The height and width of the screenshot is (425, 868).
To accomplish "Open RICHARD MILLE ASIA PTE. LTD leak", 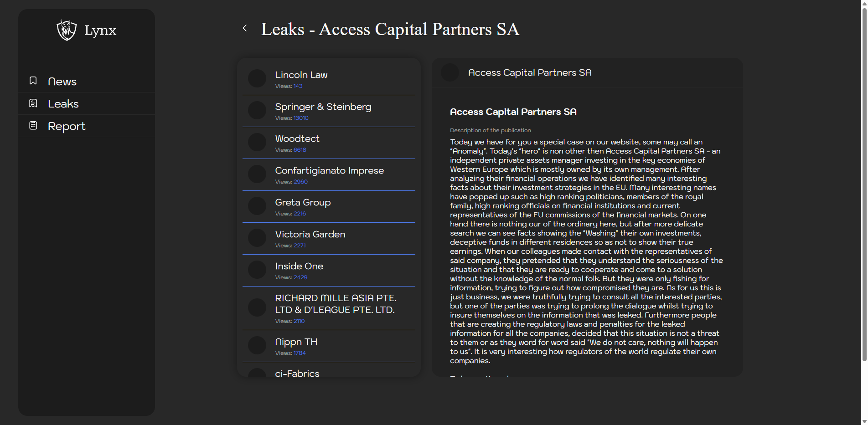I will coord(336,304).
